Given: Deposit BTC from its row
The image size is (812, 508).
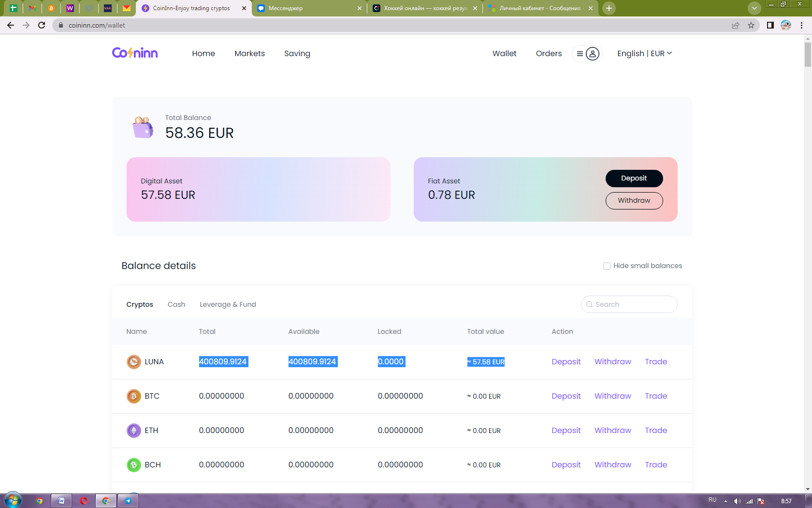Looking at the screenshot, I should [566, 396].
